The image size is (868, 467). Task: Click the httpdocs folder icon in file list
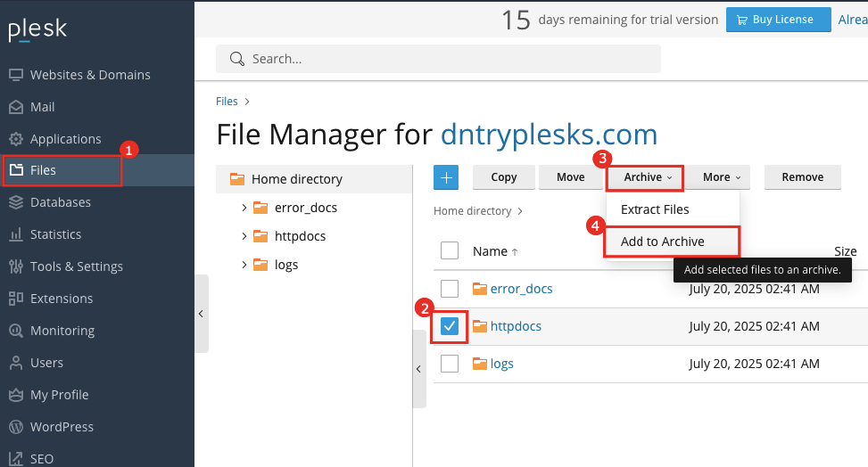[x=479, y=326]
